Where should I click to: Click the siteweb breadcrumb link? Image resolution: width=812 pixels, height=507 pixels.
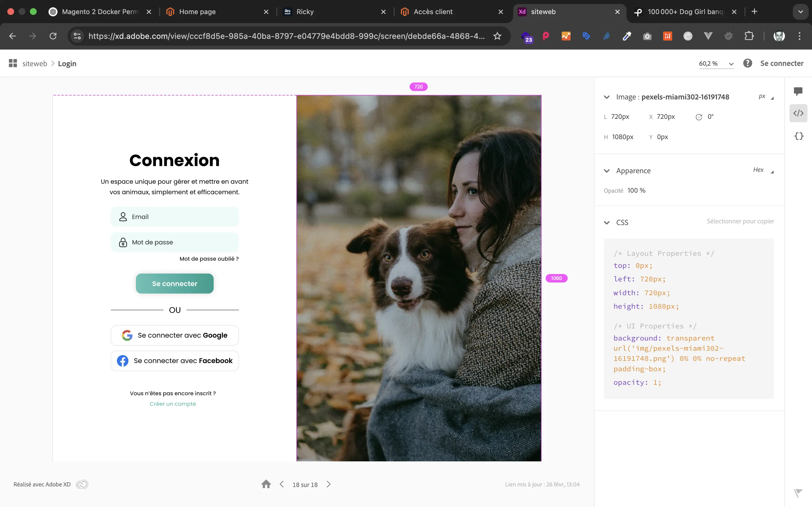pyautogui.click(x=35, y=64)
